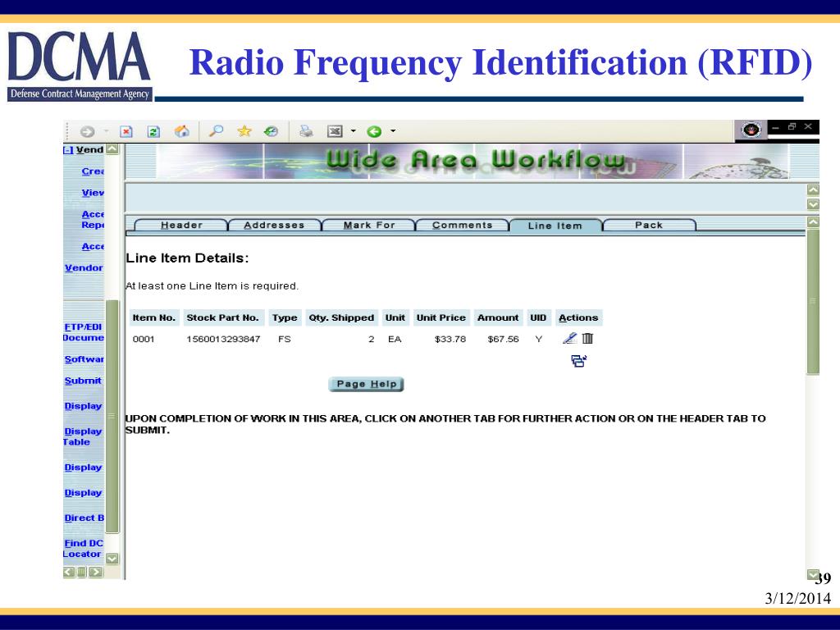The image size is (840, 630).
Task: Open the Vendor sidebar link
Action: tap(84, 268)
